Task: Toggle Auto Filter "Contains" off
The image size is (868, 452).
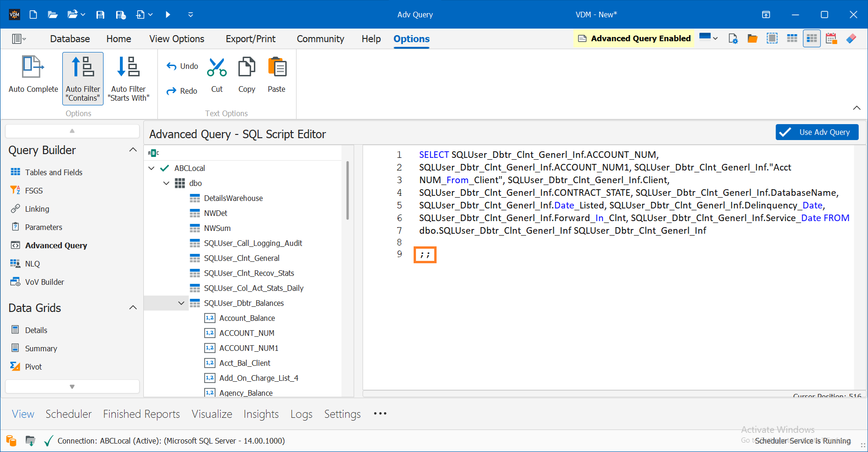Action: 82,78
